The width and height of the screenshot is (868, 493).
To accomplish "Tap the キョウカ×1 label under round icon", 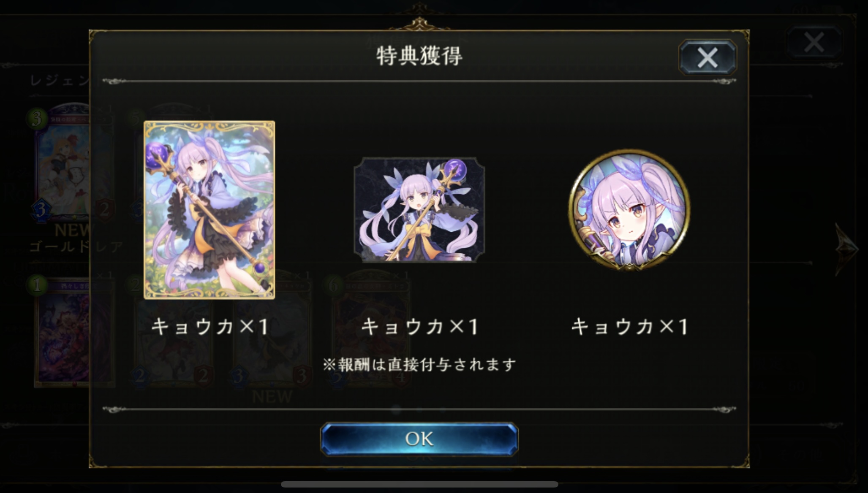I will click(630, 327).
